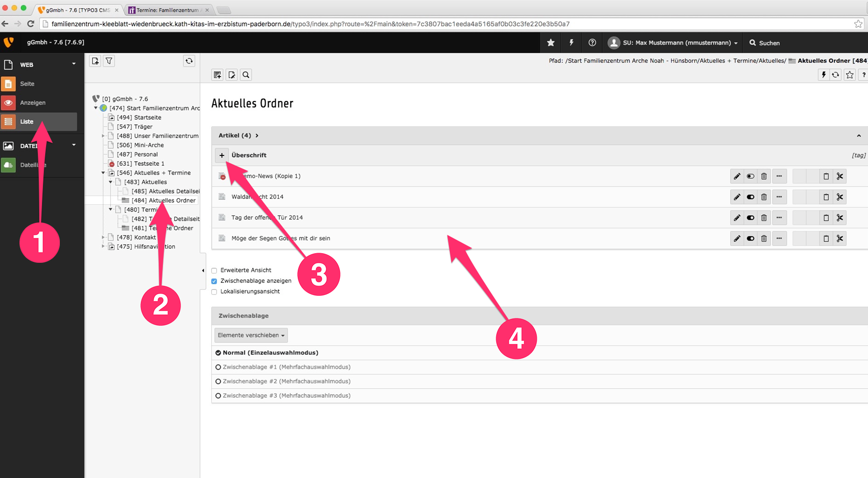Open the page tree filter
This screenshot has height=478, width=868.
[x=109, y=61]
